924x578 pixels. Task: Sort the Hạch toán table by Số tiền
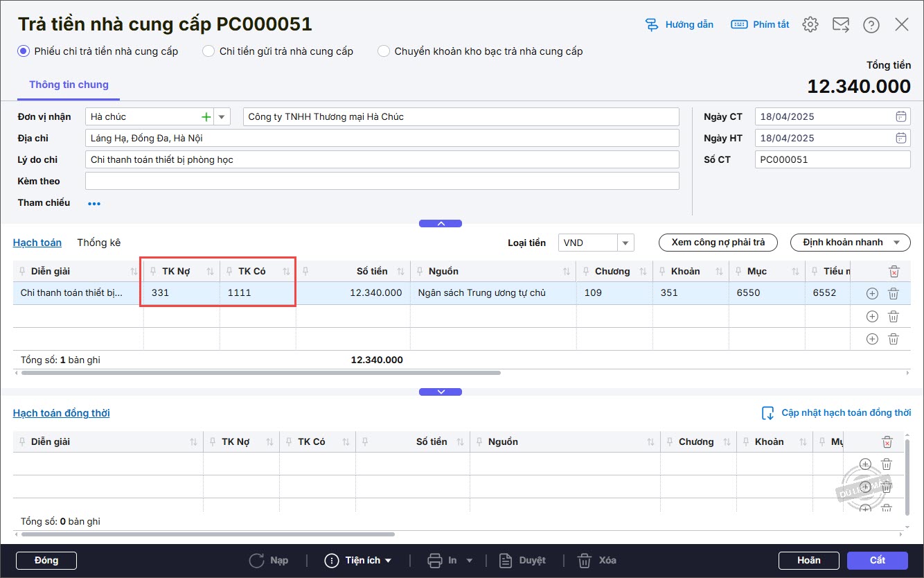pyautogui.click(x=401, y=271)
